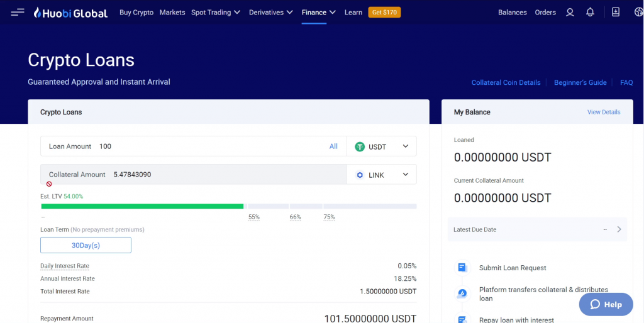The image size is (644, 323).
Task: Open the Learn page
Action: (x=353, y=13)
